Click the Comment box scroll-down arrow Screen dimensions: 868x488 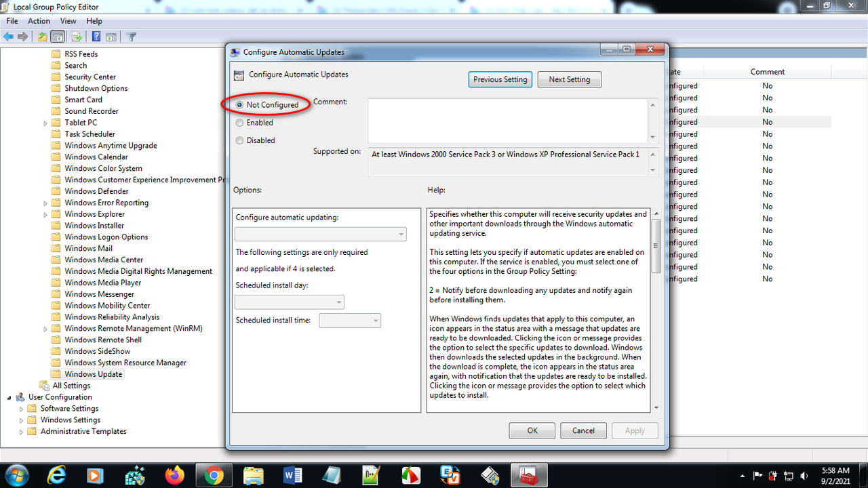click(x=653, y=137)
